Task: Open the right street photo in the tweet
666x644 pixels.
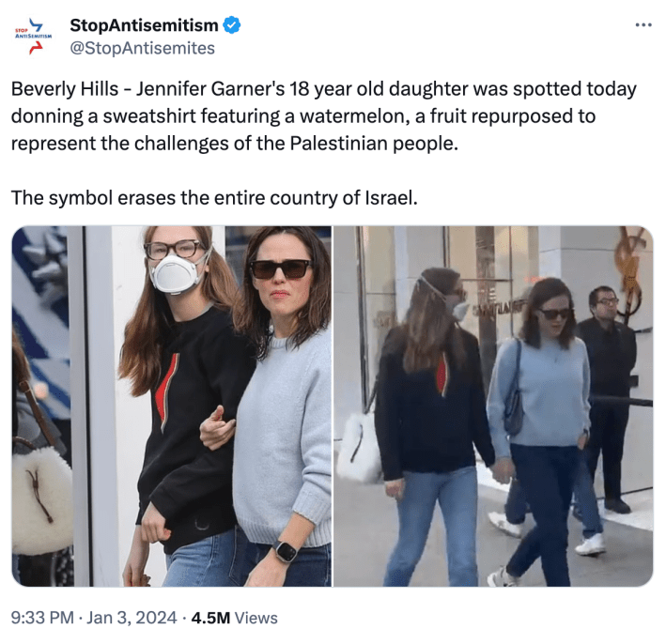Action: click(x=493, y=406)
